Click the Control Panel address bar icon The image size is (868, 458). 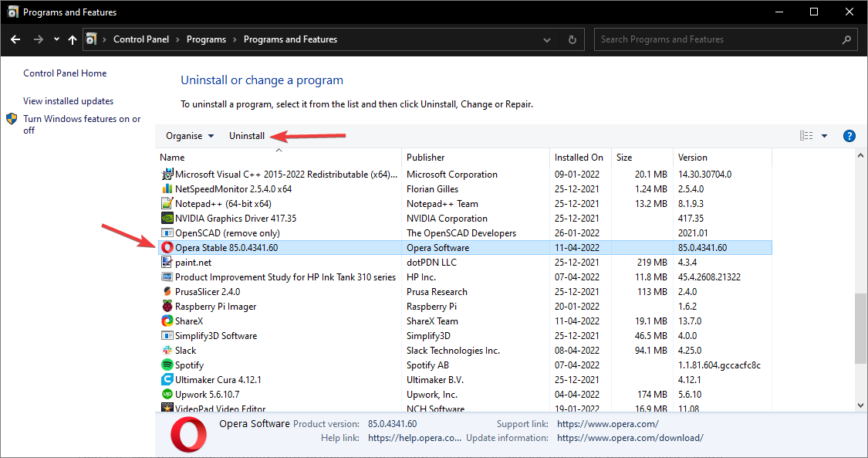pos(91,39)
